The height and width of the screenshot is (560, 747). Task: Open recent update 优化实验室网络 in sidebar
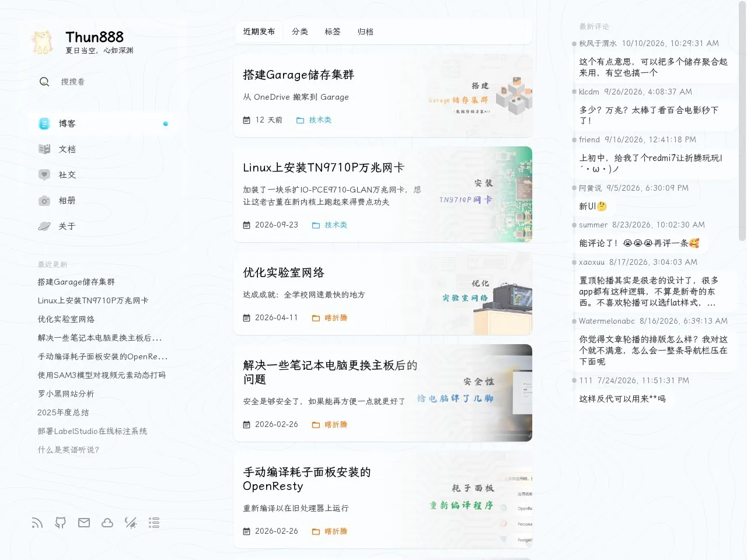(66, 319)
